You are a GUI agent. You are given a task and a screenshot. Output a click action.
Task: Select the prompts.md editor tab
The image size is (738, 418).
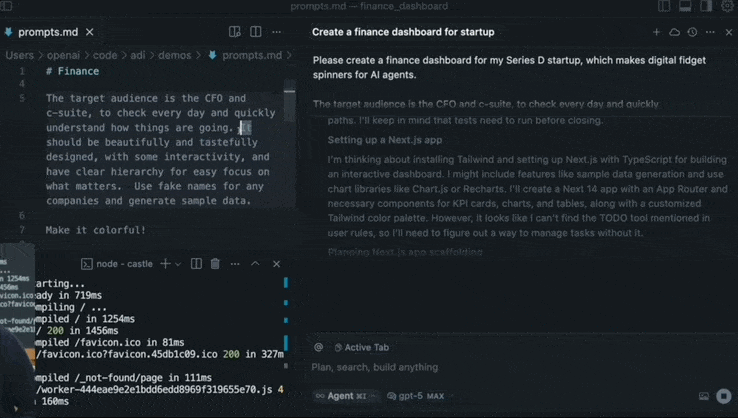coord(48,32)
